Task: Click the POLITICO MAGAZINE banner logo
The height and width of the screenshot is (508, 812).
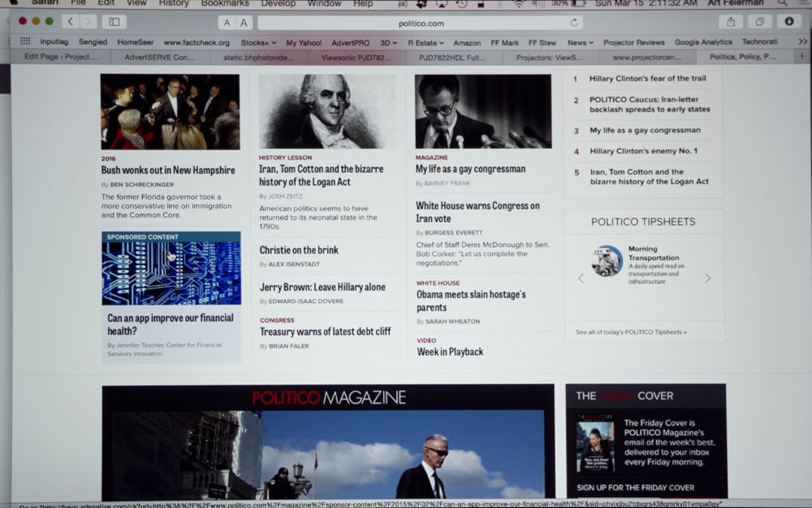Action: pyautogui.click(x=328, y=397)
